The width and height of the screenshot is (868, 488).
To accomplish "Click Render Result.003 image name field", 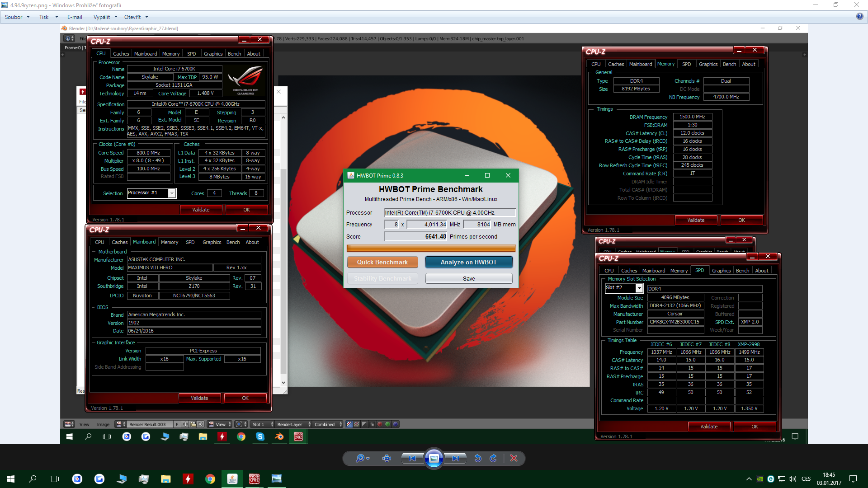I will pyautogui.click(x=150, y=424).
